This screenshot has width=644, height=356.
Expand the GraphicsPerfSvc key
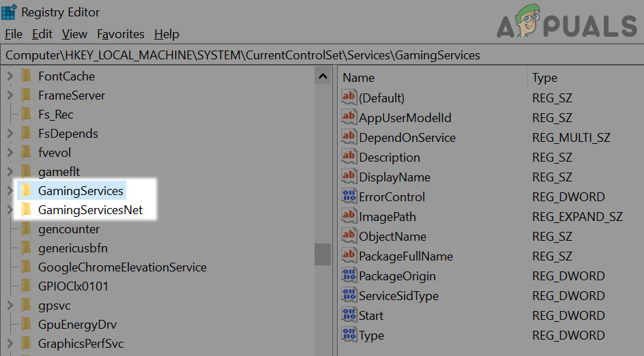point(10,344)
